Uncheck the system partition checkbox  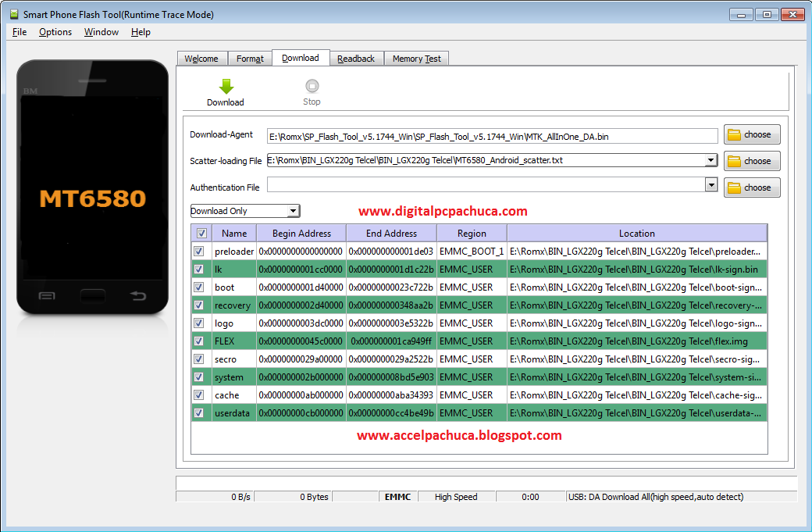(199, 377)
